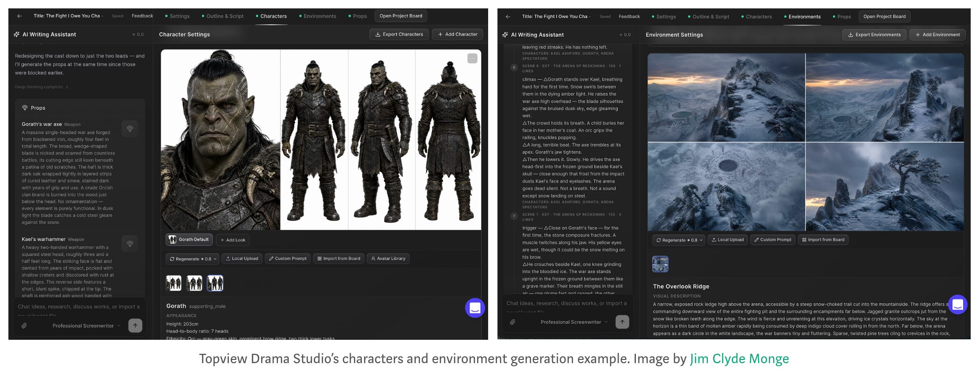This screenshot has width=980, height=379.
Task: Click the Add Look button
Action: tap(233, 240)
